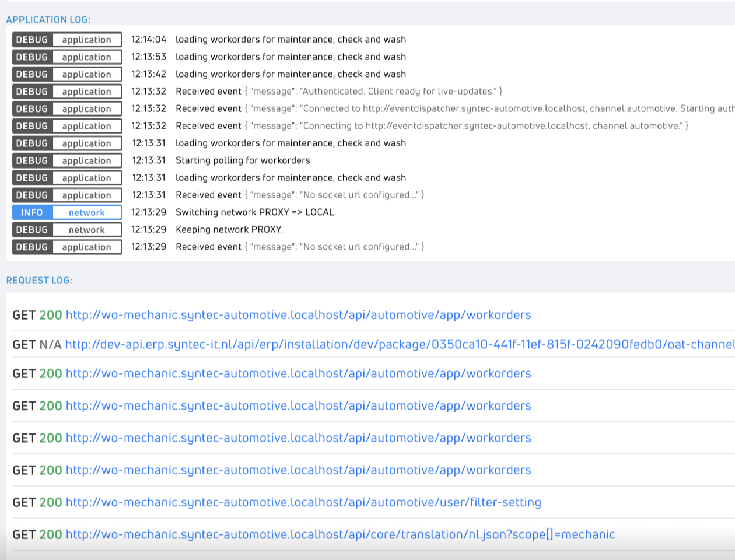
Task: Click DEBUG badge on the 12:14:04 entry
Action: [x=32, y=40]
